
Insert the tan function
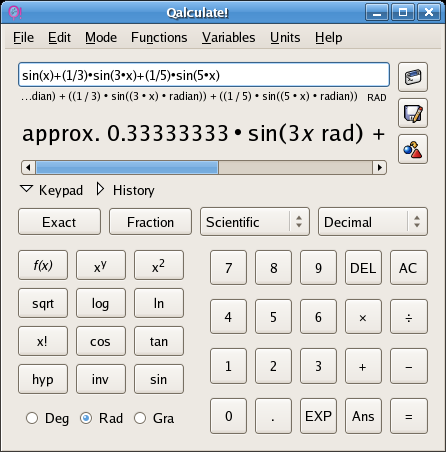159,341
